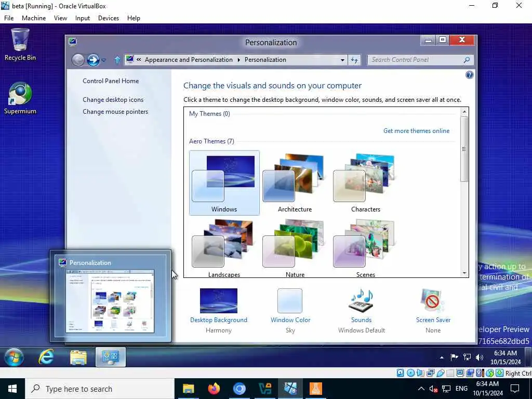Go forward with the blue arrow button

point(93,60)
